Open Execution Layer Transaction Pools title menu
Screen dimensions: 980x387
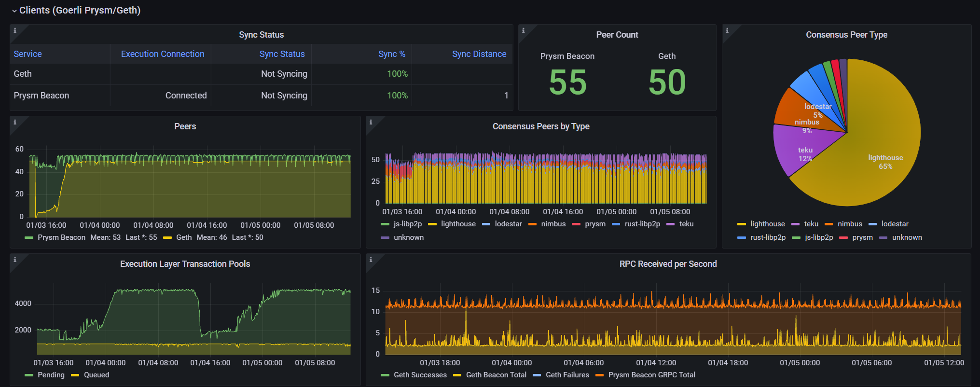coord(185,264)
